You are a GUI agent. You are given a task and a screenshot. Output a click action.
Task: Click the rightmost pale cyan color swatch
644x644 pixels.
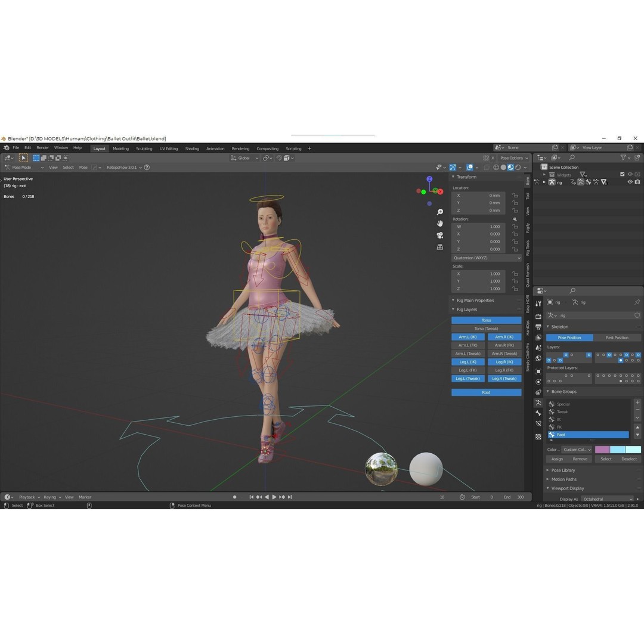point(633,450)
